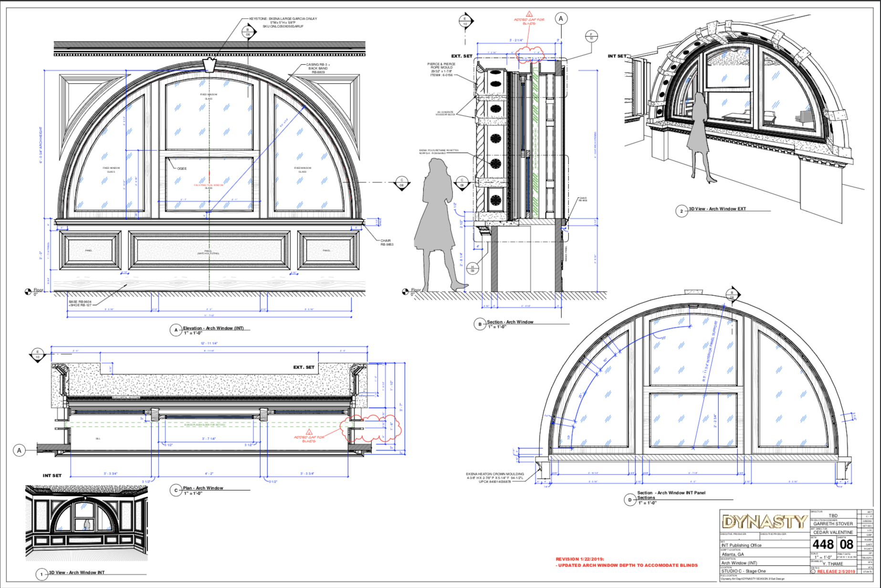Click the red revision triangle above the section
Viewport: 881px width, 588px height.
529,14
